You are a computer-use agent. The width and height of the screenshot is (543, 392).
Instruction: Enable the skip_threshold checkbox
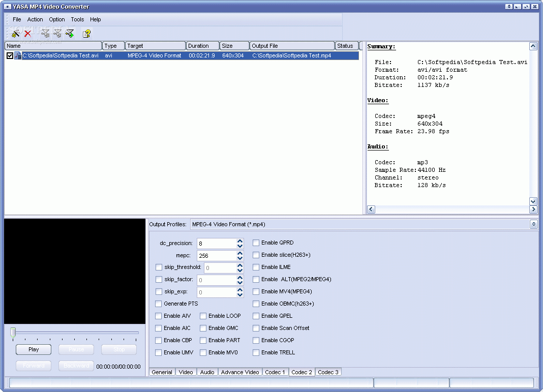(x=159, y=267)
